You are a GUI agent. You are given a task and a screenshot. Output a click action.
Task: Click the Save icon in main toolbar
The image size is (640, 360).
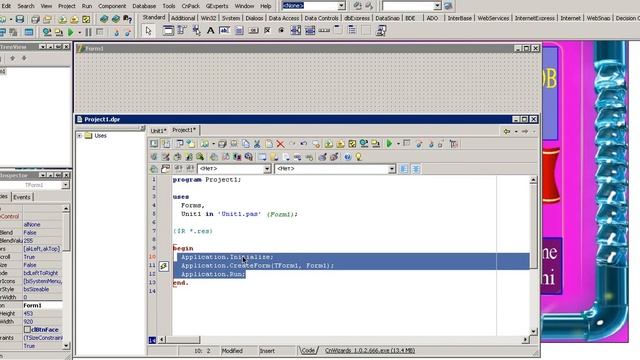(19, 19)
